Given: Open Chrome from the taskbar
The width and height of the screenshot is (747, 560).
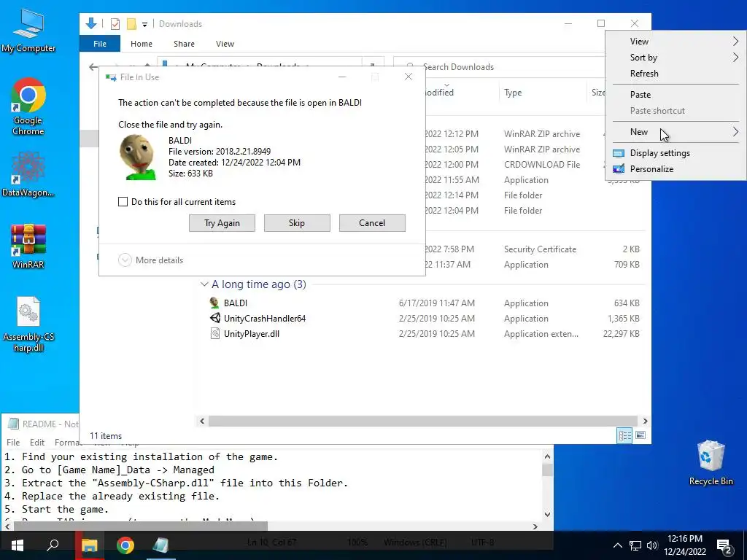Looking at the screenshot, I should click(x=125, y=545).
